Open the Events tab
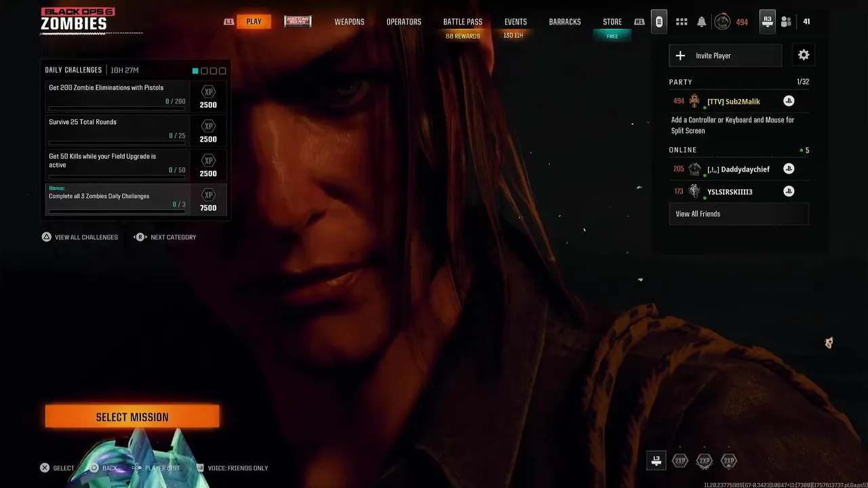 click(x=515, y=22)
